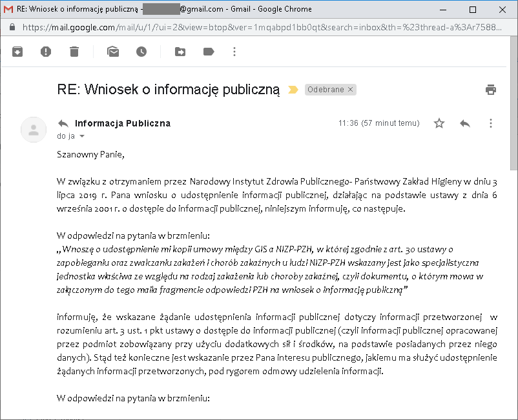Snooze this email with the clock icon
Screen dimensions: 518x420
pyautogui.click(x=141, y=52)
